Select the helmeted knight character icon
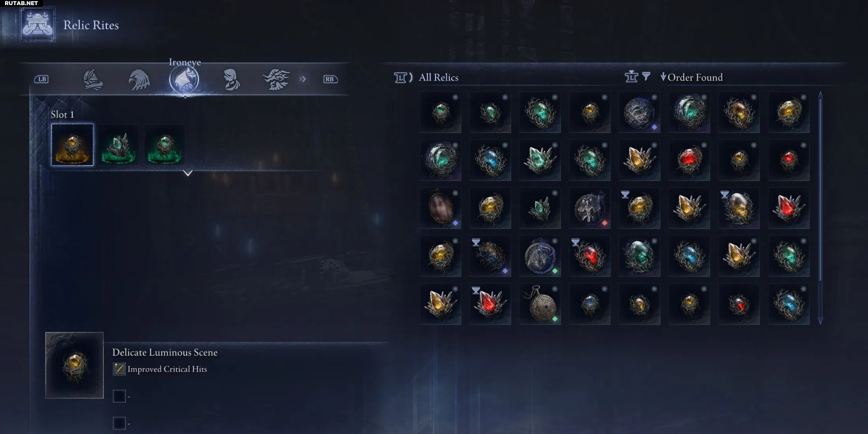Viewport: 868px width, 434px height. tap(93, 79)
